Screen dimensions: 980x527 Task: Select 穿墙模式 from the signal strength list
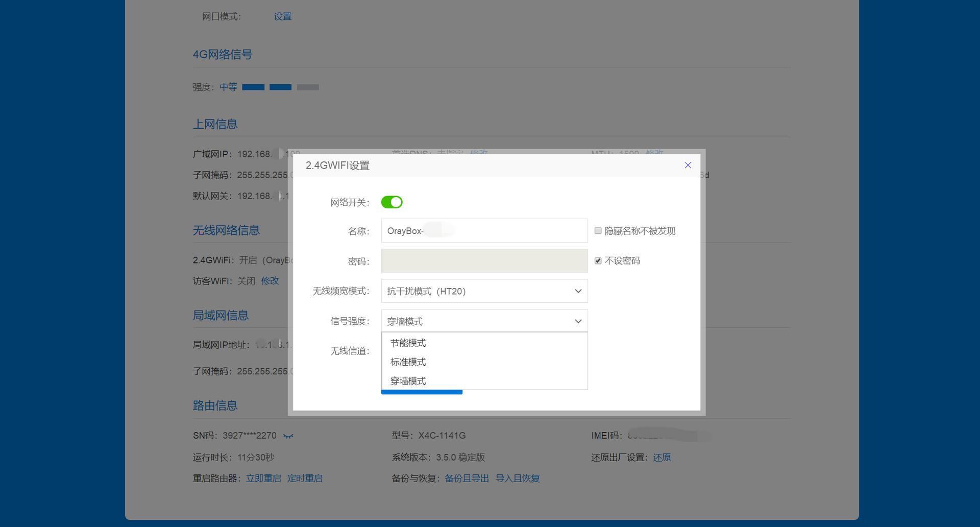coord(408,380)
